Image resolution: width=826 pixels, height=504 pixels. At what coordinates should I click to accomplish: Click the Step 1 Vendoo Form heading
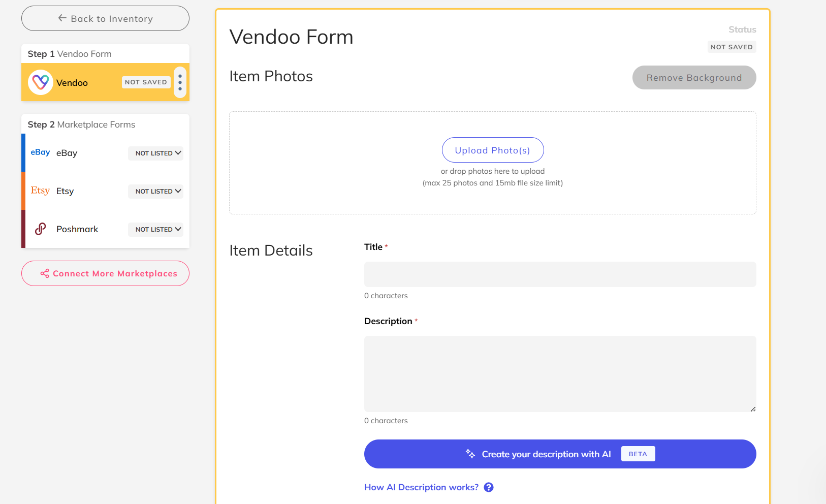tap(70, 54)
